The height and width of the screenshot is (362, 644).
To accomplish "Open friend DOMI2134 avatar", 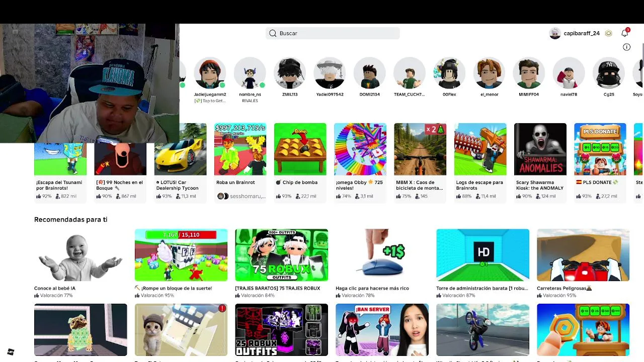I will pyautogui.click(x=369, y=73).
